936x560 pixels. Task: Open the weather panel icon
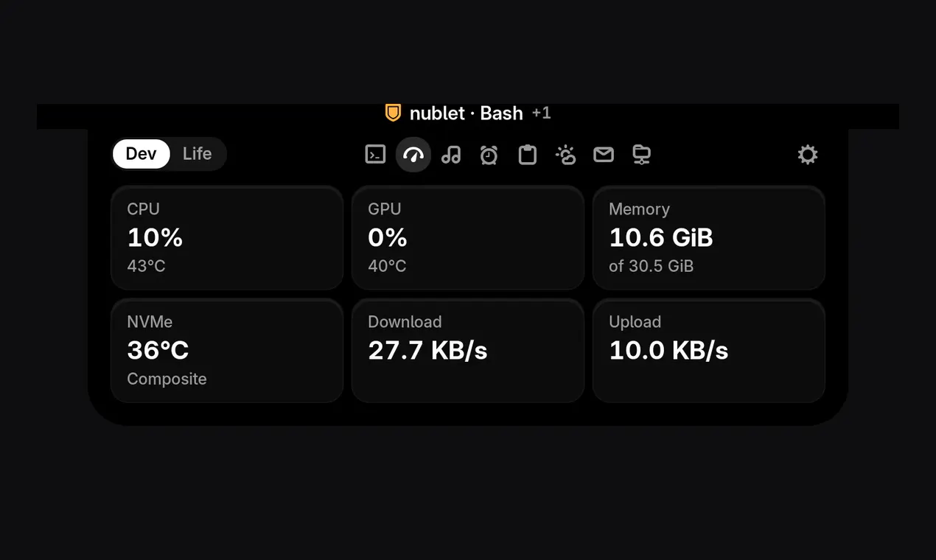565,155
